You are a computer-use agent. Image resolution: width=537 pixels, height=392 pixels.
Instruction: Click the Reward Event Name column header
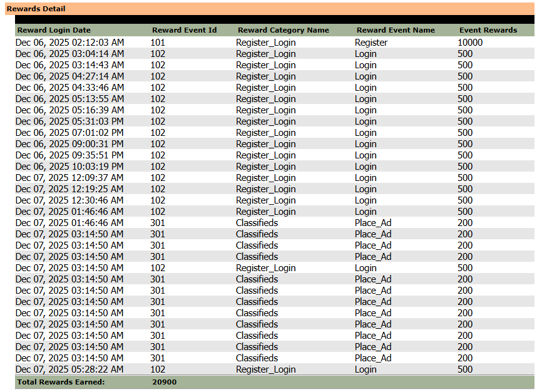(396, 30)
